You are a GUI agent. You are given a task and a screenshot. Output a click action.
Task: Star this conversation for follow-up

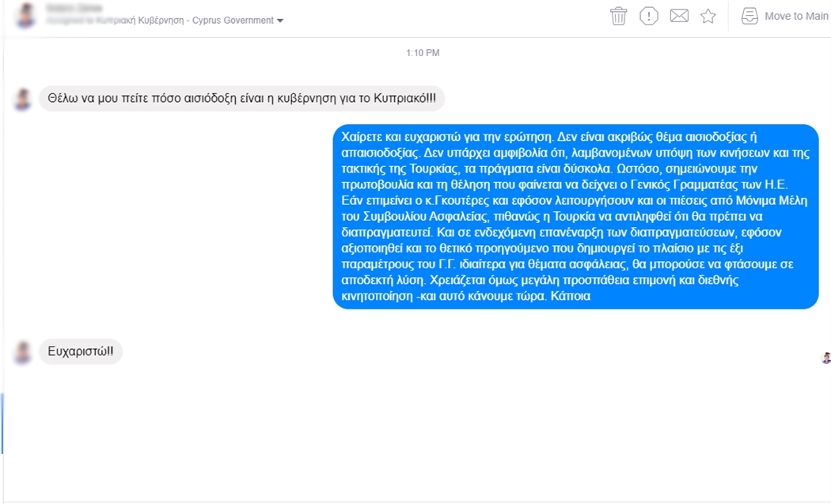(x=708, y=17)
